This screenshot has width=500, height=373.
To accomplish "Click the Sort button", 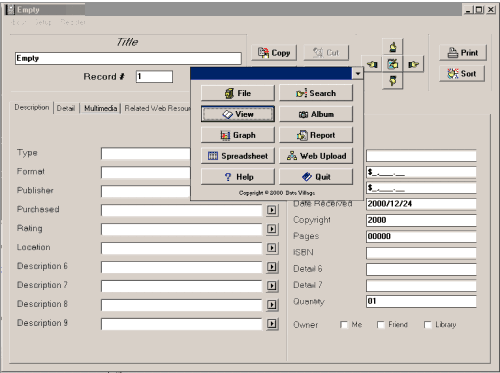I will 462,74.
